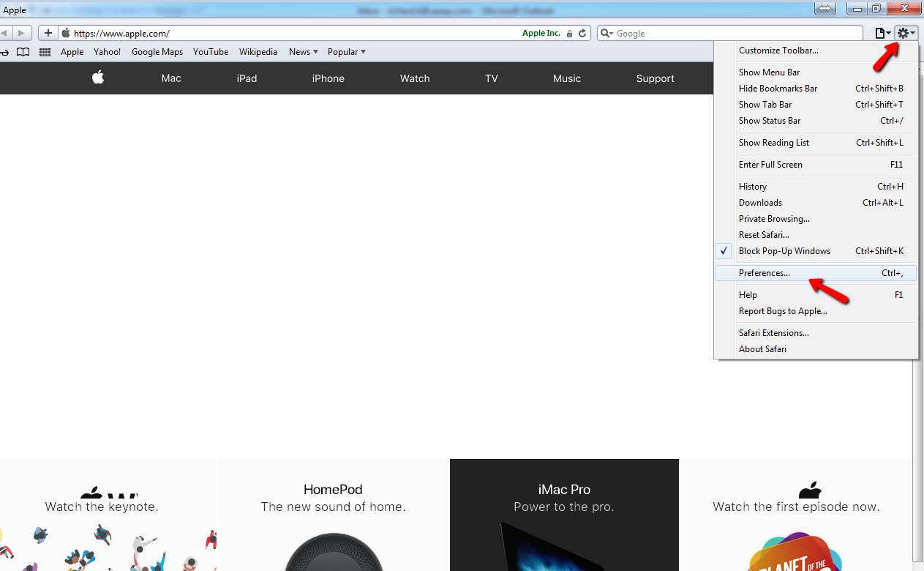This screenshot has height=571, width=924.
Task: Select Hide Bookmarks Bar
Action: [x=816, y=89]
